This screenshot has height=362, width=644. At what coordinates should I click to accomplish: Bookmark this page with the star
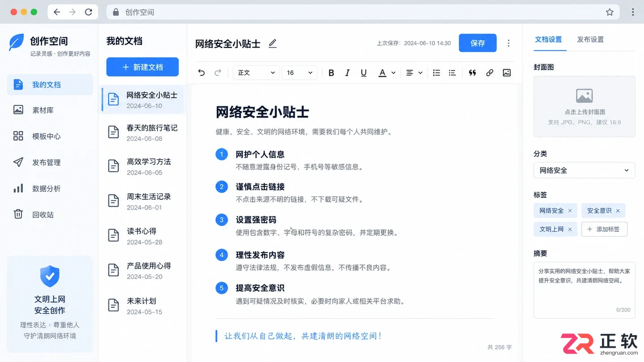610,12
